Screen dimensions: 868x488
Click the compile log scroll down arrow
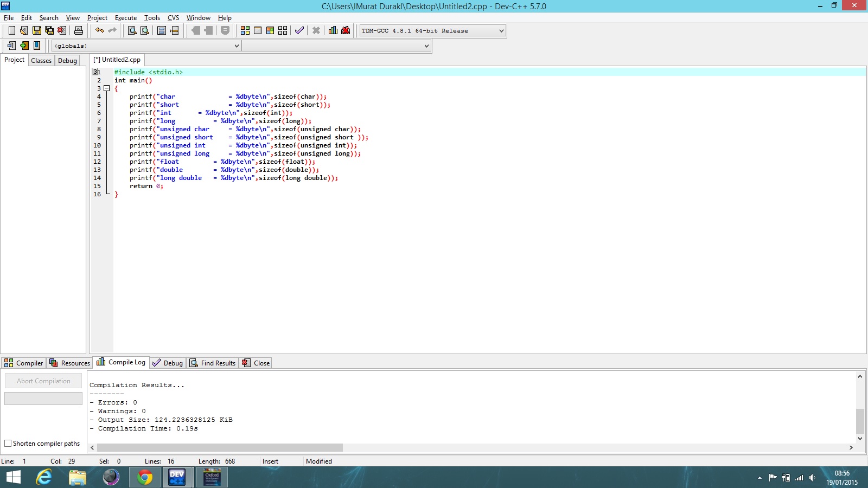coord(860,438)
